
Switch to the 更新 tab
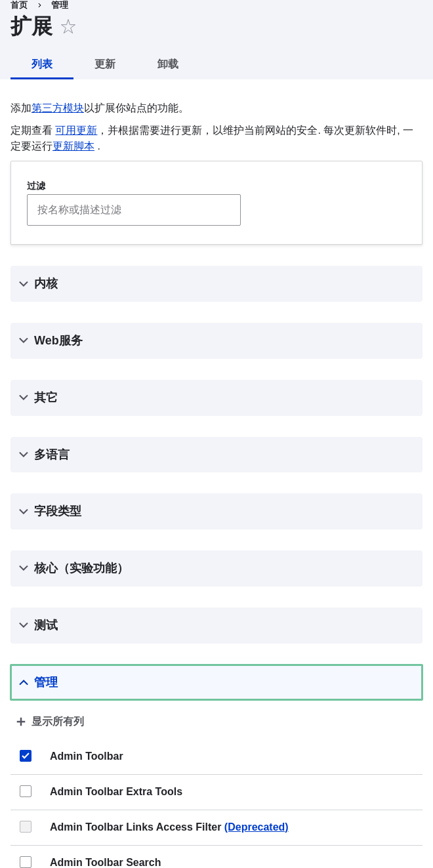[x=105, y=64]
